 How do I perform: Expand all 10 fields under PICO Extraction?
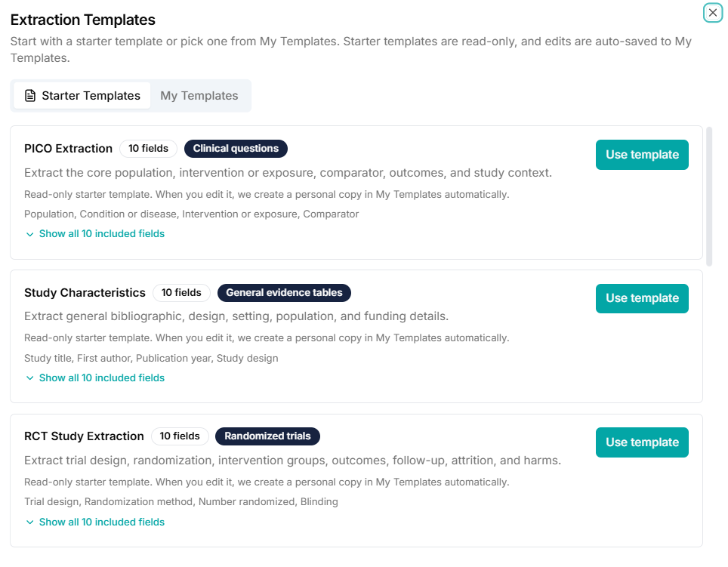point(102,234)
